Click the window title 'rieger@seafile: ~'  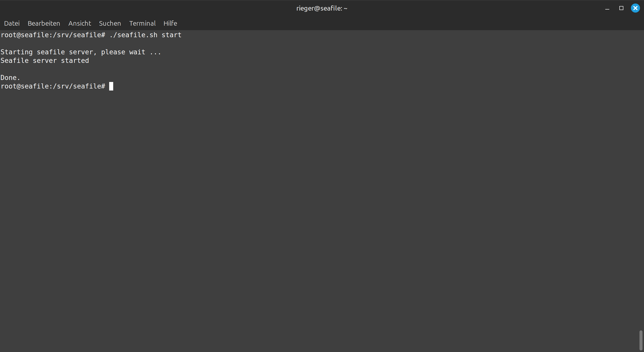(x=322, y=8)
